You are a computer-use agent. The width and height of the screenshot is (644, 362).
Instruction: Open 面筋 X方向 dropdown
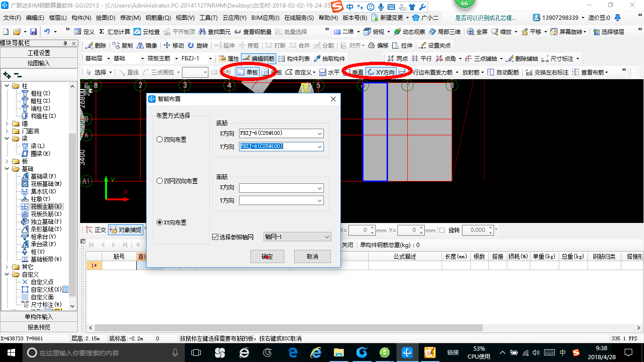pyautogui.click(x=319, y=188)
